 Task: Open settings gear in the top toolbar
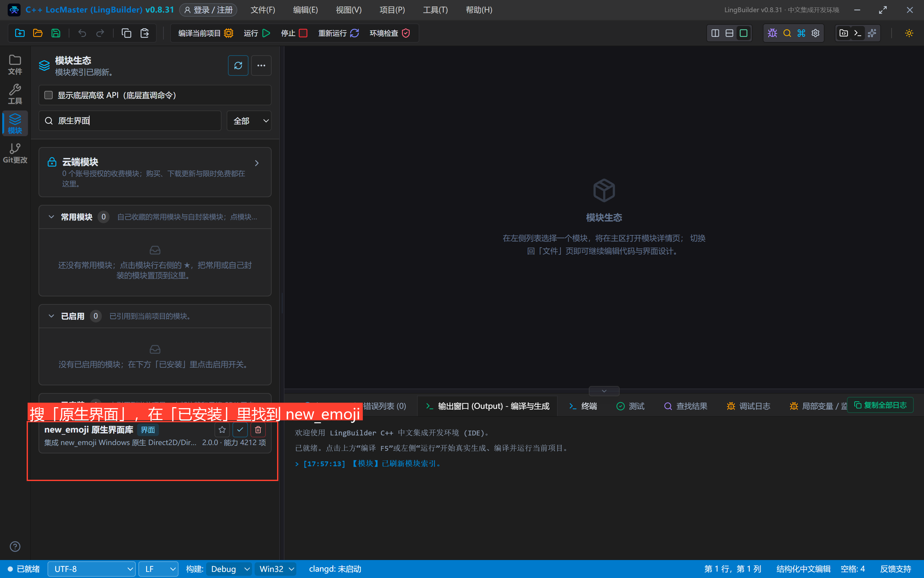[x=815, y=33]
